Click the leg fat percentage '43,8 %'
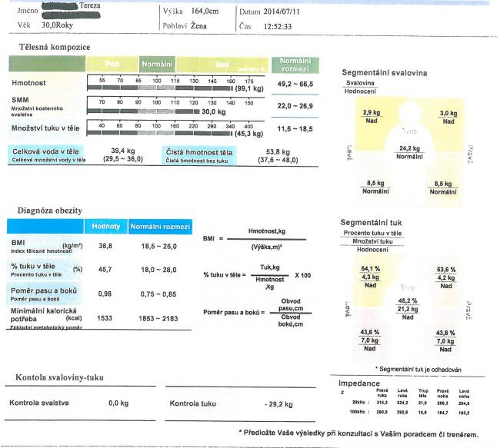This screenshot has width=500, height=448. 445,333
